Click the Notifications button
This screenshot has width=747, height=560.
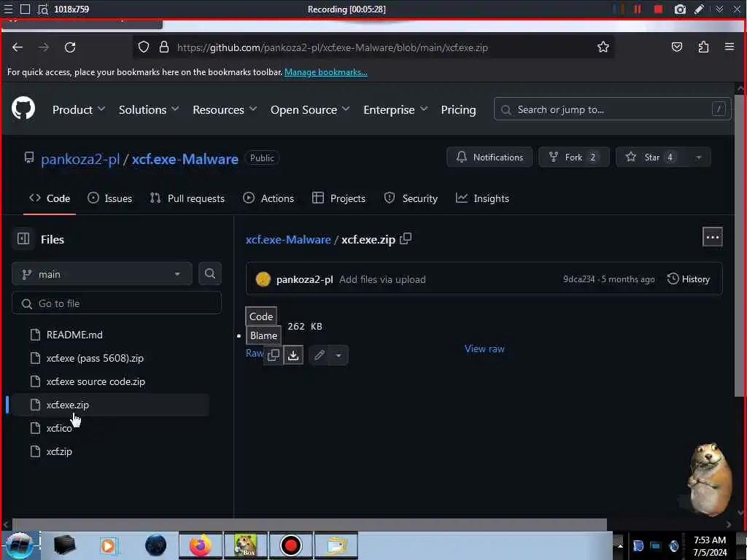[x=489, y=157]
